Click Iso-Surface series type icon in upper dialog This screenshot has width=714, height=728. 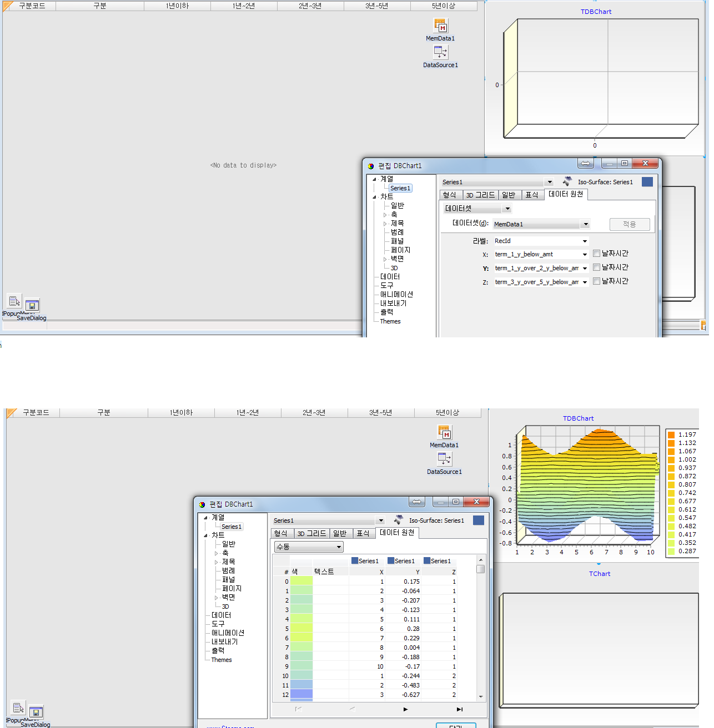[567, 181]
